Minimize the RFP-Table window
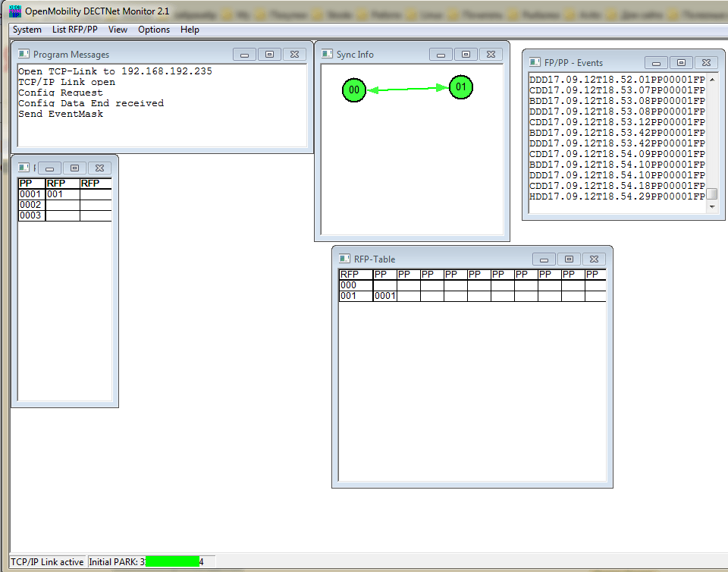728x572 pixels. click(x=544, y=259)
